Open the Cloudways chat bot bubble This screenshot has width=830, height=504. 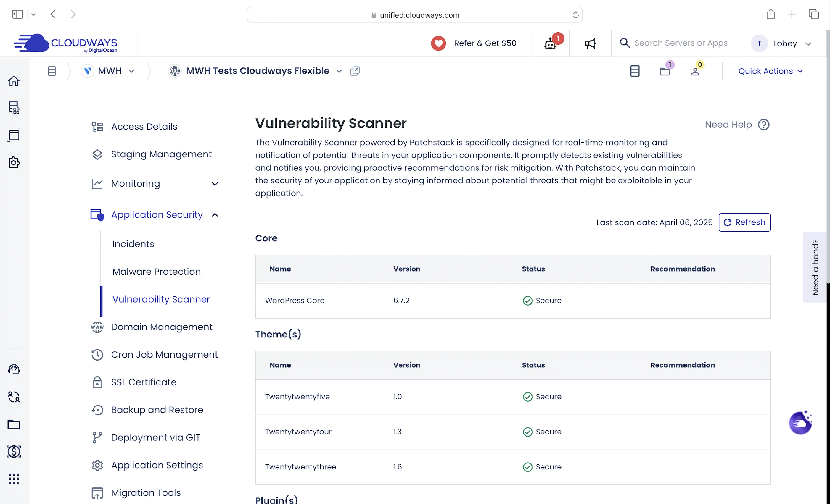tap(800, 423)
